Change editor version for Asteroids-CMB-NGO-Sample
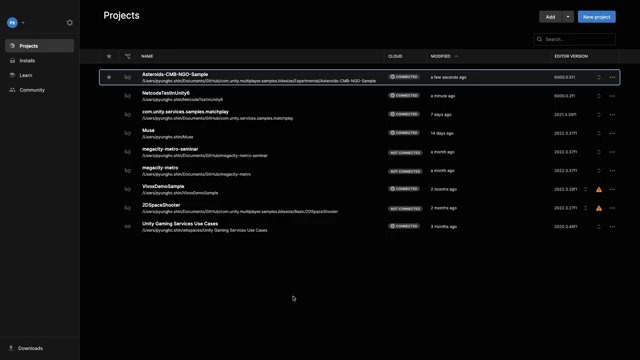640x360 pixels. pyautogui.click(x=599, y=77)
